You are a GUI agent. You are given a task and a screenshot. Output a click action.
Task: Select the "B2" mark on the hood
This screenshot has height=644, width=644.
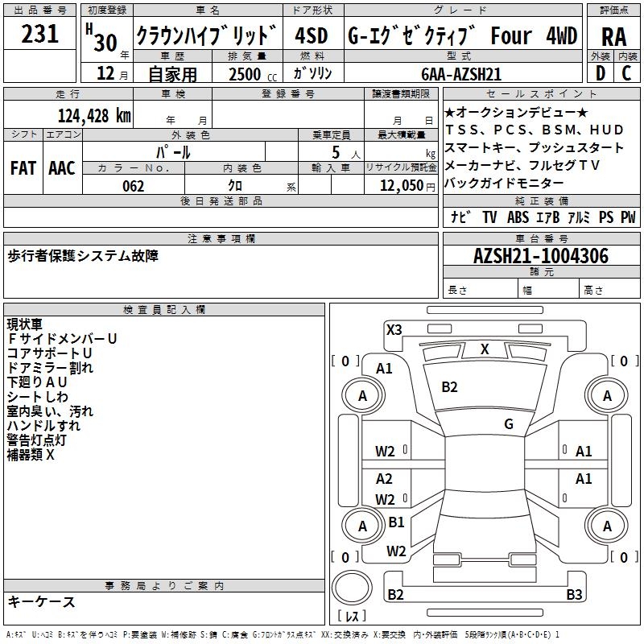[x=449, y=387]
